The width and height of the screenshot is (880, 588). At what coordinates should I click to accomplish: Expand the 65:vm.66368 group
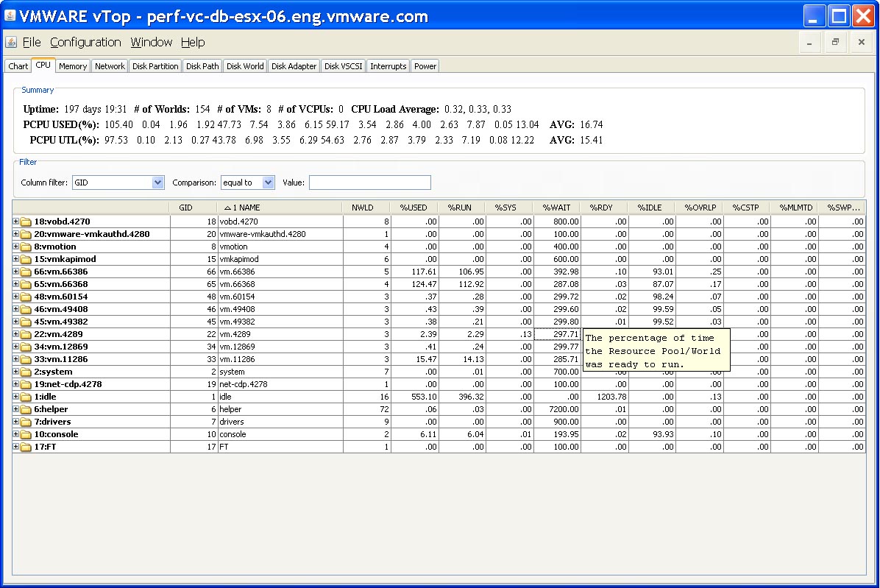[x=16, y=284]
